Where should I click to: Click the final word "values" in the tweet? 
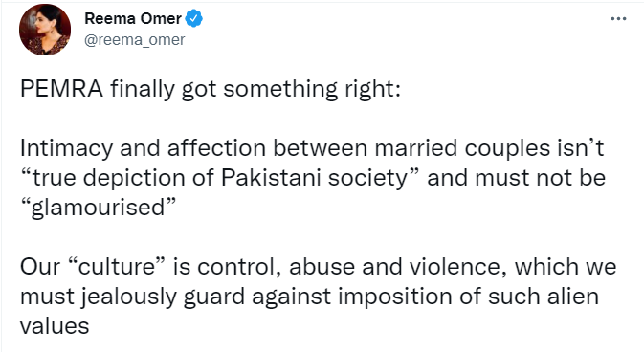tap(55, 327)
